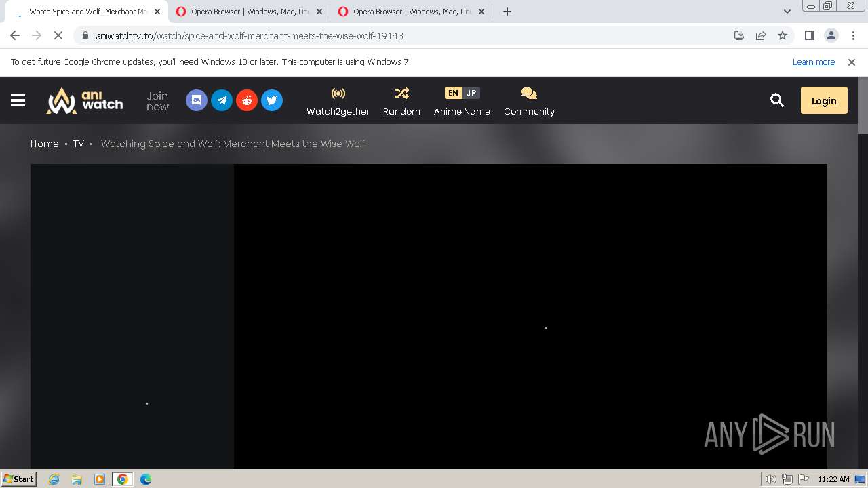Select Chrome in the taskbar
Viewport: 868px width, 488px height.
(x=122, y=479)
